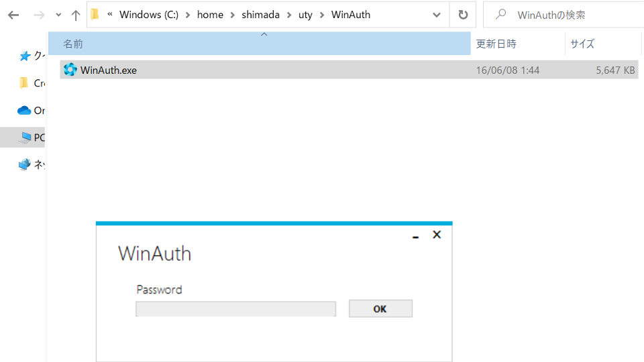Select PC in the navigation pane
This screenshot has width=644, height=362.
tap(23, 138)
